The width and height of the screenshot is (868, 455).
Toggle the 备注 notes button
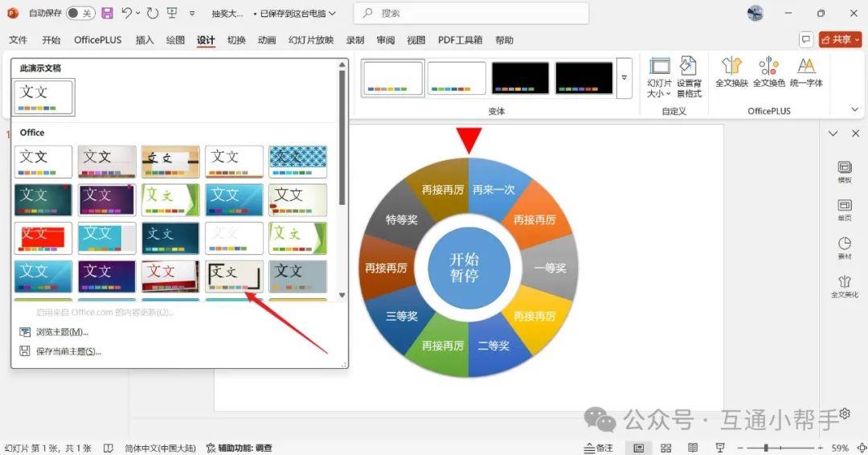599,448
